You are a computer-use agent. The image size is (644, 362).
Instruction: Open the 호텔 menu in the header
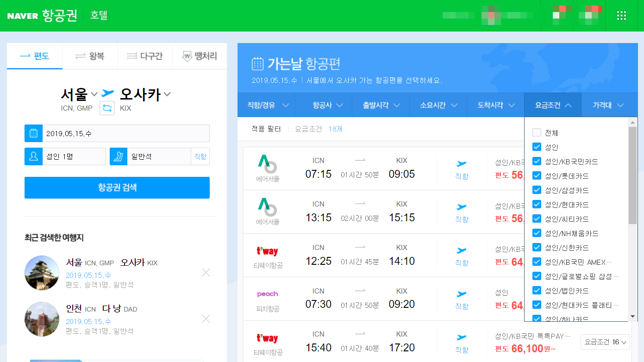[99, 15]
